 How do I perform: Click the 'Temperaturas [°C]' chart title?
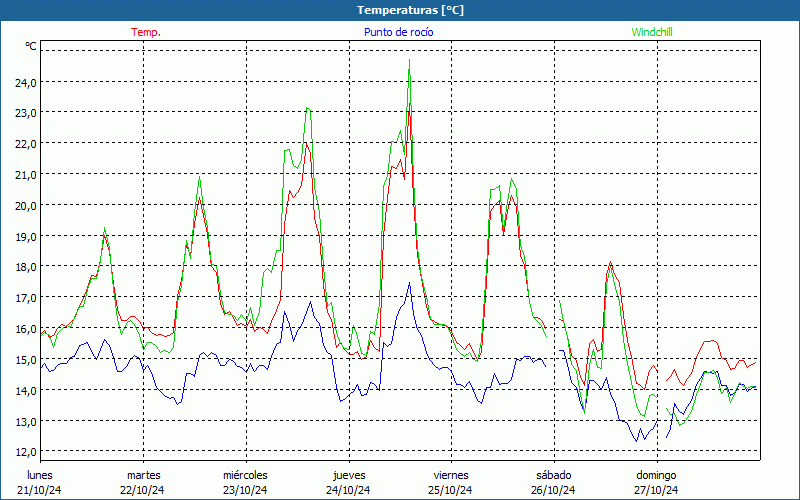coord(410,10)
